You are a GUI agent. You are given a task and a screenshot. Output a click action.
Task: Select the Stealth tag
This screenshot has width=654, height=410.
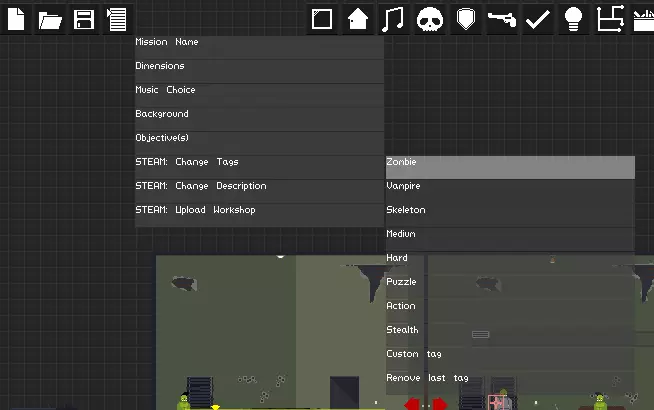coord(510,335)
